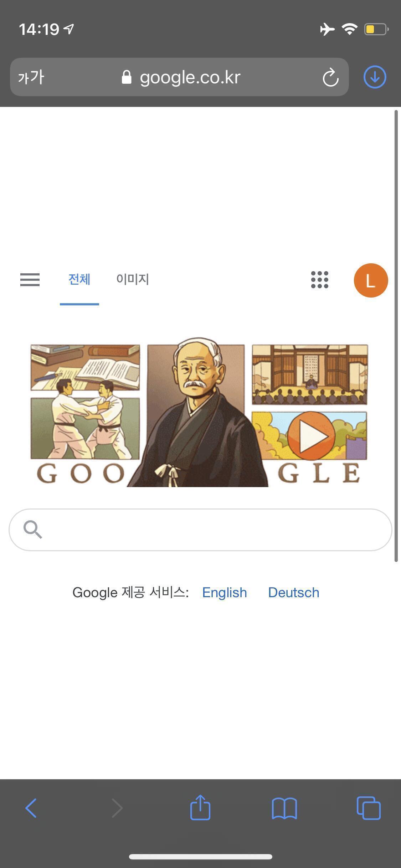Tap the magnifying glass search icon
This screenshot has width=401, height=868.
[33, 529]
